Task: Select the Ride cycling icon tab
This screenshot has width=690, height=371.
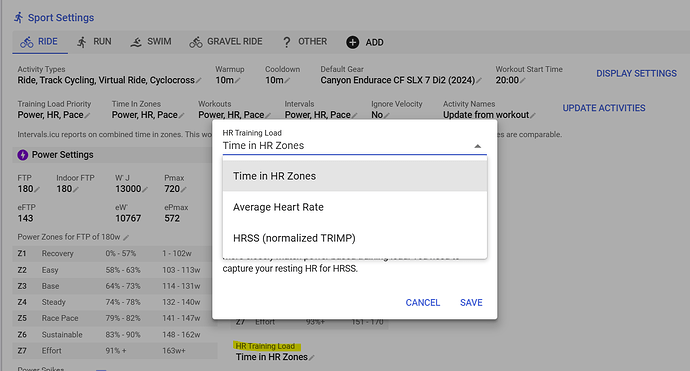Action: pyautogui.click(x=26, y=42)
